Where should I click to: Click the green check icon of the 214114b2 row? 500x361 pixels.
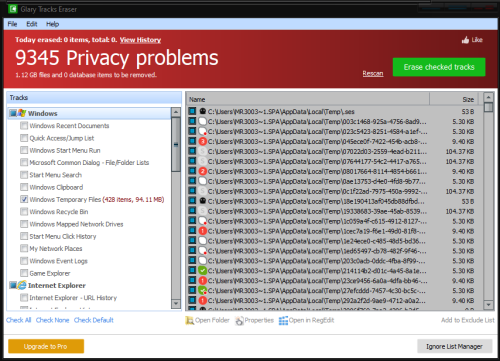pyautogui.click(x=202, y=271)
